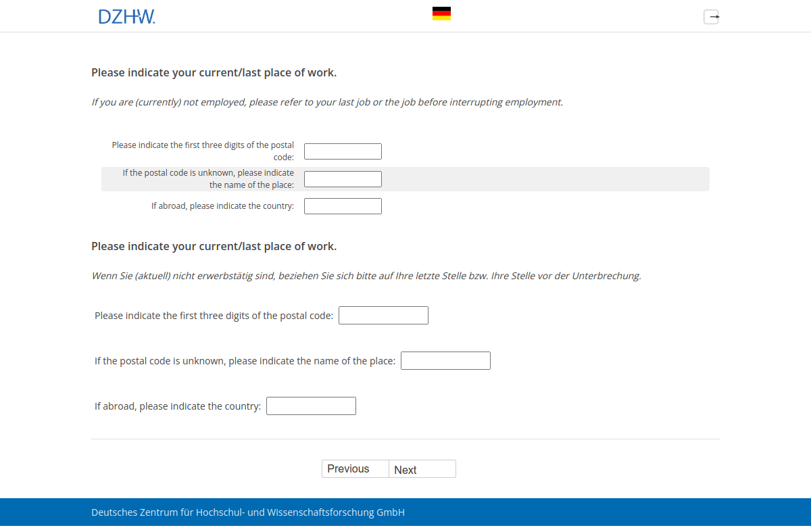Click the DZHW logo
Viewport: 811px width, 532px height.
point(126,16)
